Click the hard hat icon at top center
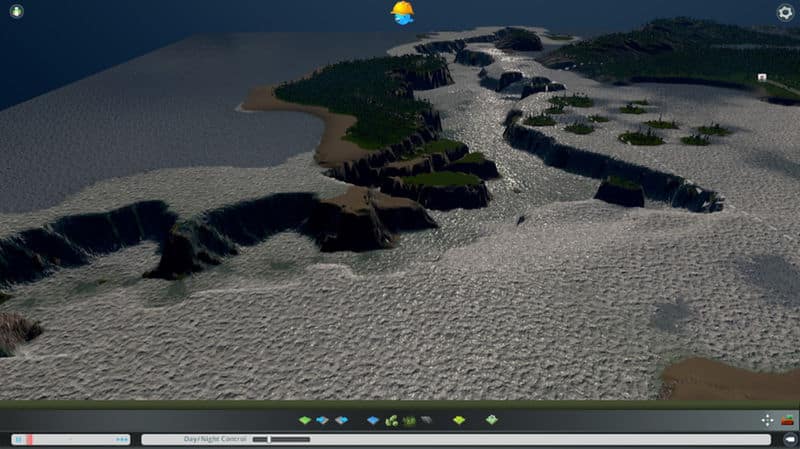The width and height of the screenshot is (800, 449). pos(402,12)
